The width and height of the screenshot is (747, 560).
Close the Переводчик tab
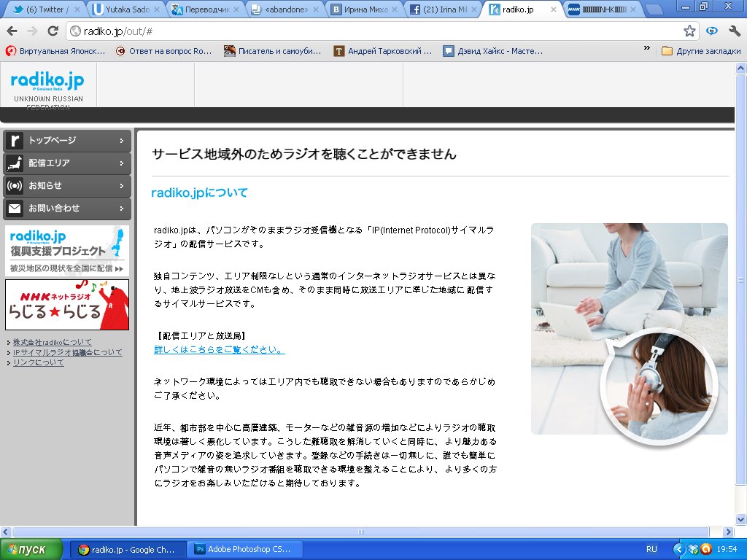(236, 9)
